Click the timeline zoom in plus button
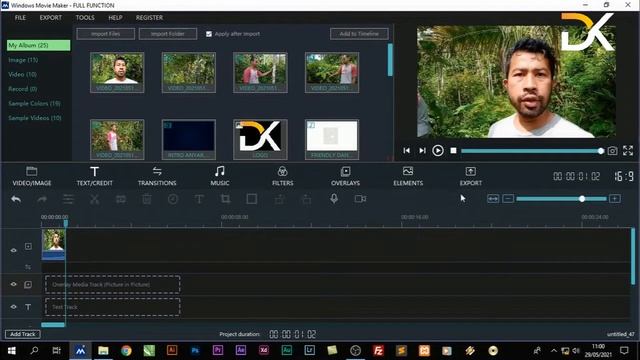Viewport: 640px width, 360px height. (615, 199)
